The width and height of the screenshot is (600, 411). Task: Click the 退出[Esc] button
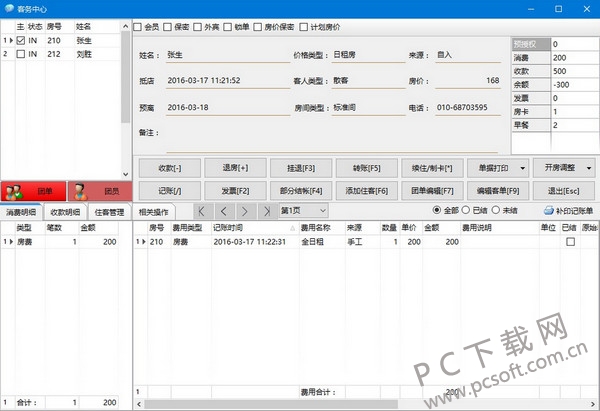pyautogui.click(x=564, y=191)
